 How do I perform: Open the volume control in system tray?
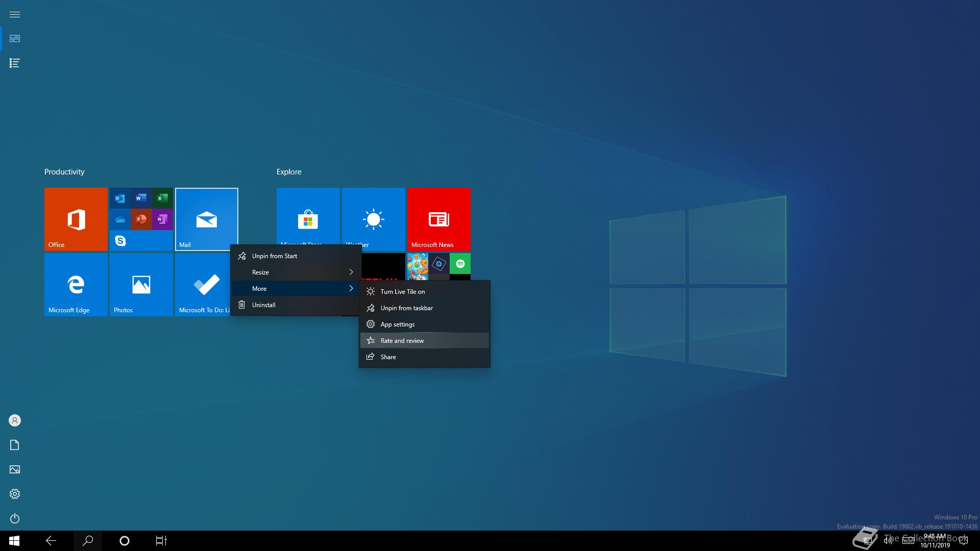888,541
